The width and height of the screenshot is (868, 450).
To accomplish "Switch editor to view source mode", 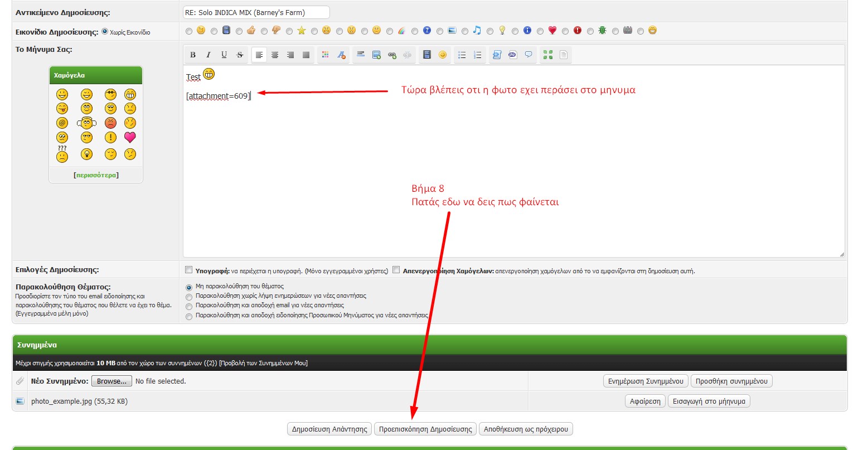I will 564,55.
